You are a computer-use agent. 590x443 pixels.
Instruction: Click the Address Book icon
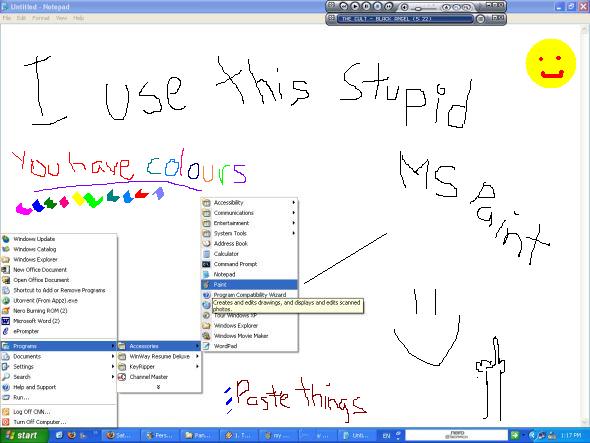(206, 244)
